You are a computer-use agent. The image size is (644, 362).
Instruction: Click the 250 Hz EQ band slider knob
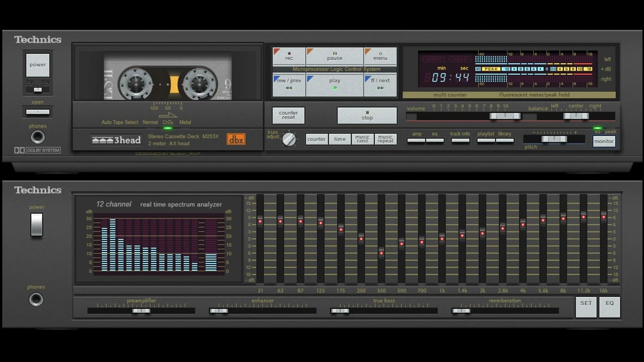[x=361, y=239]
